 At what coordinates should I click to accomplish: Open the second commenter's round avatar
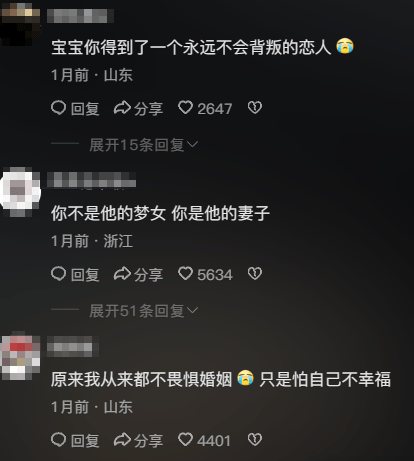pos(20,191)
